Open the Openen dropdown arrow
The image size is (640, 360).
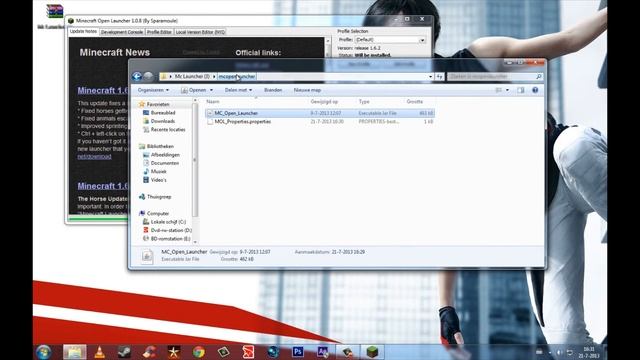211,90
